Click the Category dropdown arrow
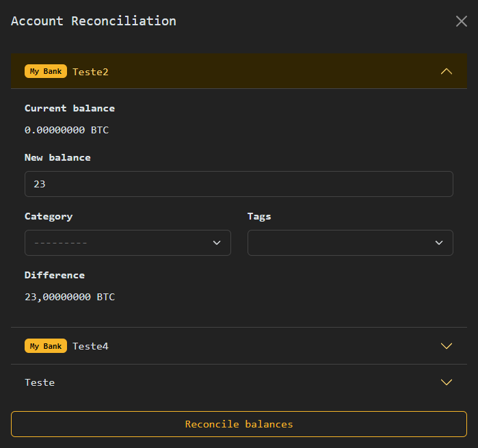Image resolution: width=478 pixels, height=448 pixels. [x=217, y=243]
